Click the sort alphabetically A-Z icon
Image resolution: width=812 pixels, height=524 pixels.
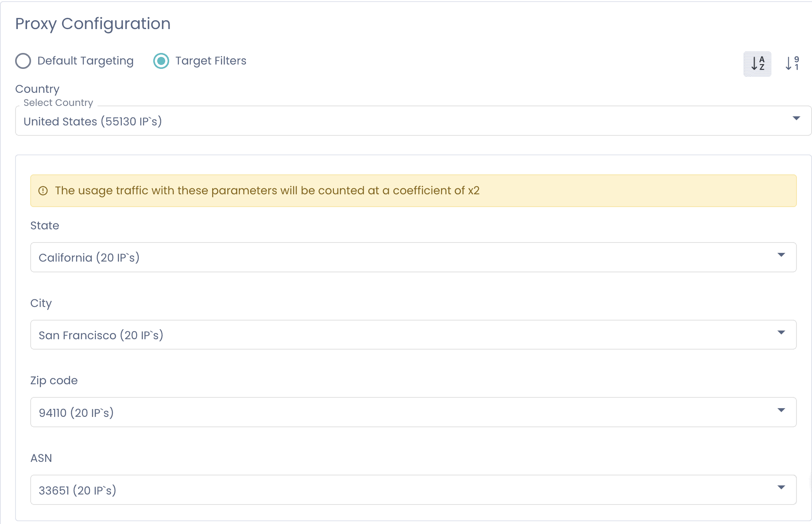pos(757,64)
